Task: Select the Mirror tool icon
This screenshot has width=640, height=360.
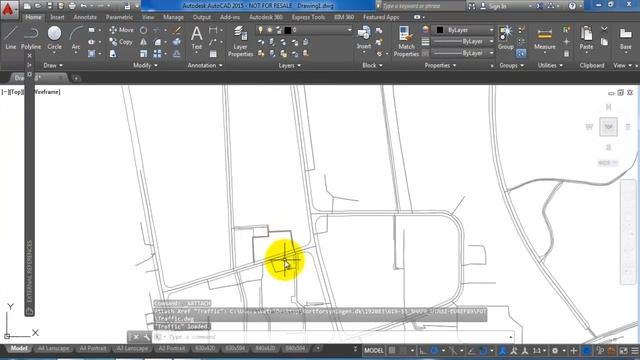Action: [x=143, y=42]
